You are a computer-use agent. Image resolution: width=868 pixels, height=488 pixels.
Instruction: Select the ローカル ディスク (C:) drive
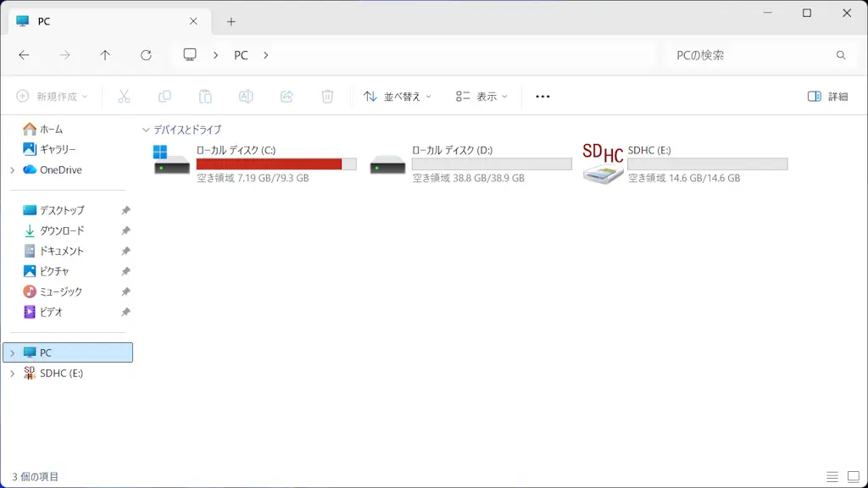[x=254, y=164]
